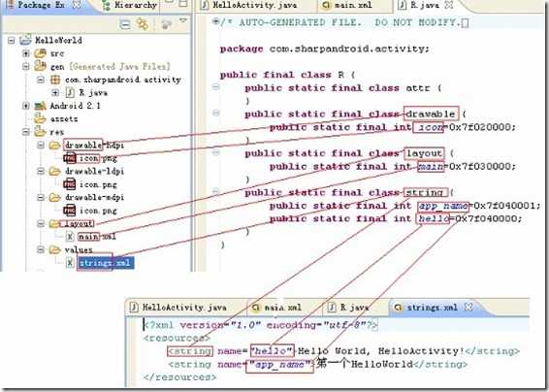
Task: Select R.java label in the package tree
Action: pyautogui.click(x=93, y=93)
